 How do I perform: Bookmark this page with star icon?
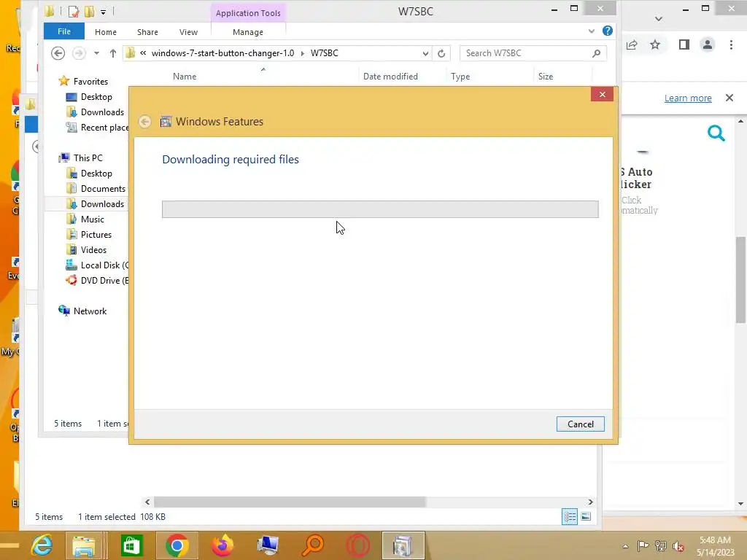click(x=655, y=44)
